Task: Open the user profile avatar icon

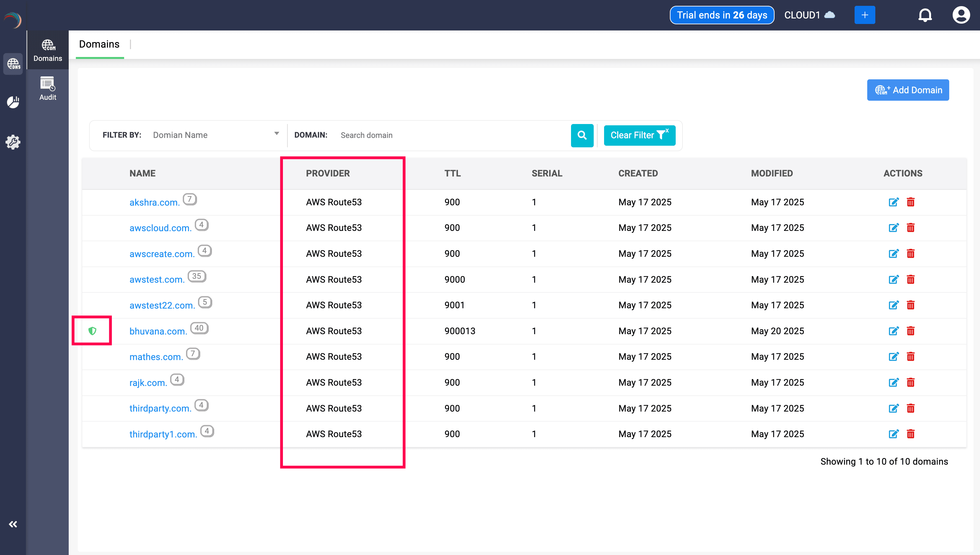Action: click(961, 15)
